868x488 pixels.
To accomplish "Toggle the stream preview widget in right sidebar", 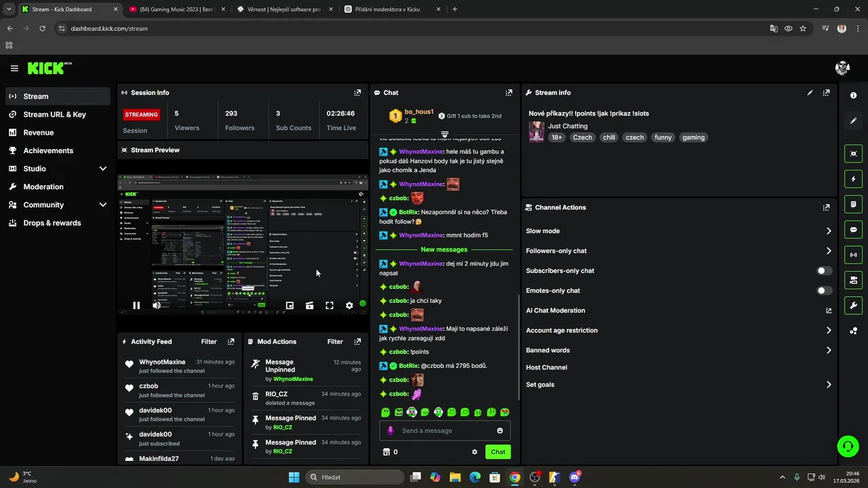I will 854,154.
